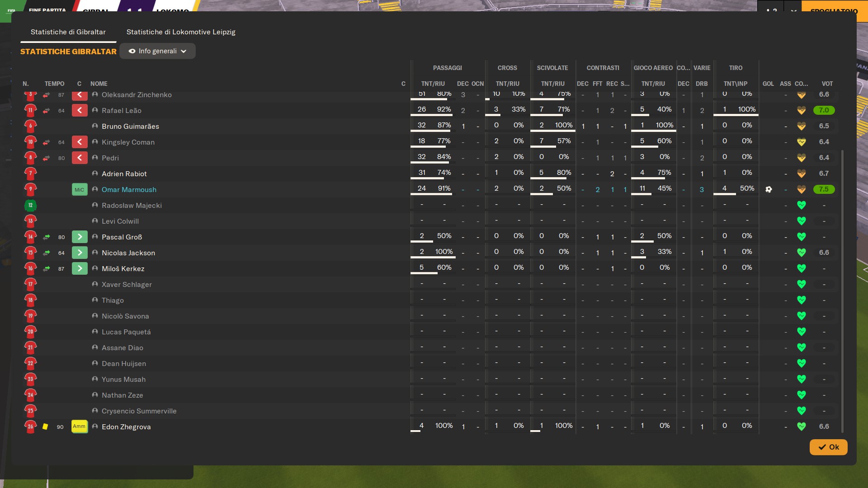Click the condition heart icon for Levi Colwill

point(801,221)
